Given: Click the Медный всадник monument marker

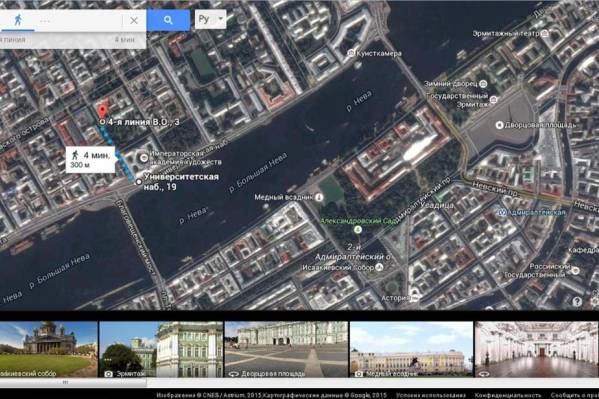Looking at the screenshot, I should click(x=319, y=197).
